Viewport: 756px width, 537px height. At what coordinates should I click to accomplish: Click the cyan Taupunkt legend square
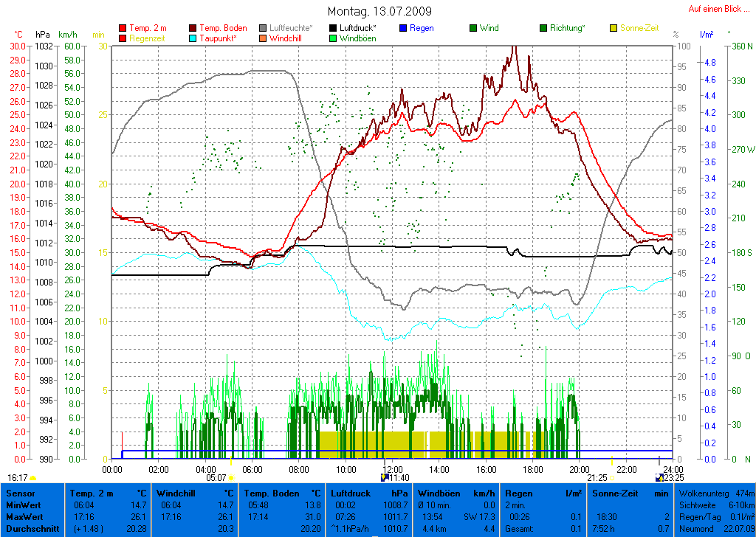(193, 38)
